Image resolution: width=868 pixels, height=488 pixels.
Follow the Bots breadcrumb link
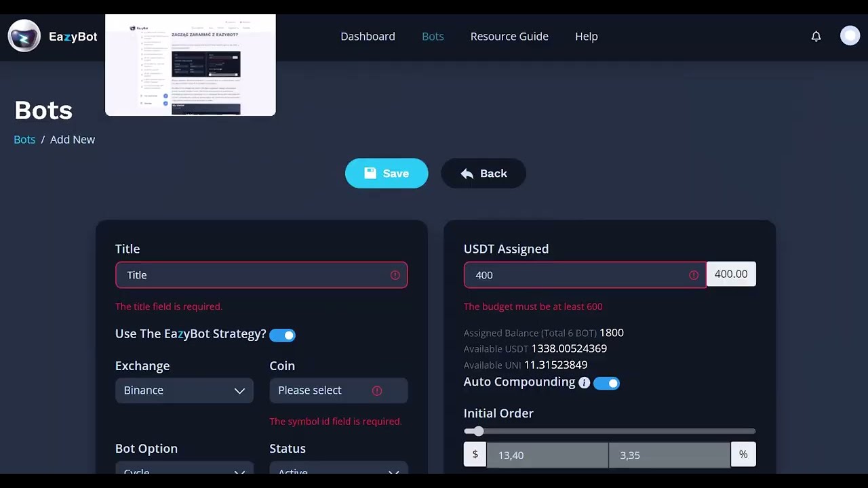tap(24, 140)
